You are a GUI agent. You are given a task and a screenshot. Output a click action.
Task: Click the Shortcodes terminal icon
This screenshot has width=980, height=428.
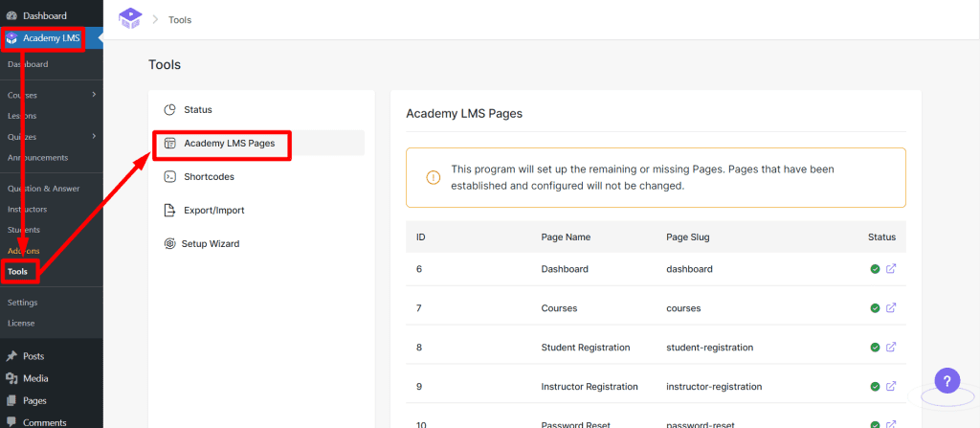coord(170,177)
